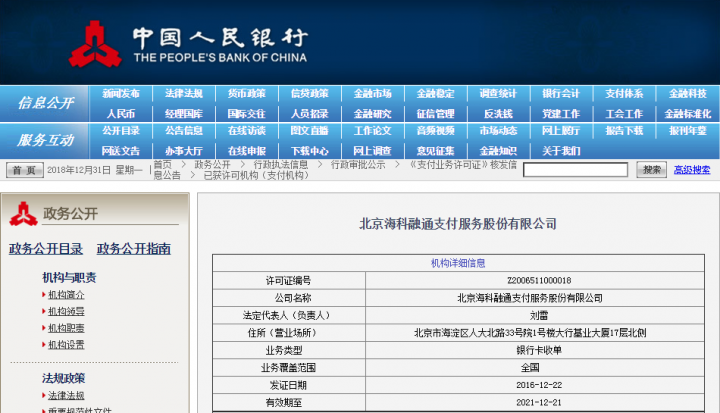The image size is (720, 413).
Task: Open the 网上调查 menu item
Action: (x=372, y=151)
